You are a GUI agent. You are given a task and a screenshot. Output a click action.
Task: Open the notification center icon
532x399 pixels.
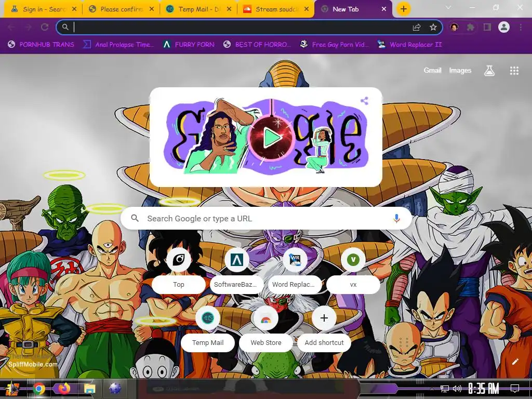click(515, 389)
